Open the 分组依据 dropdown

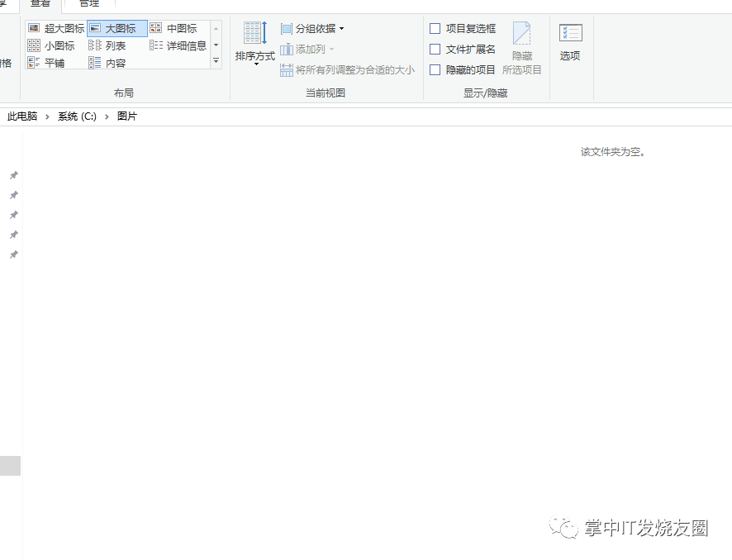(x=309, y=27)
